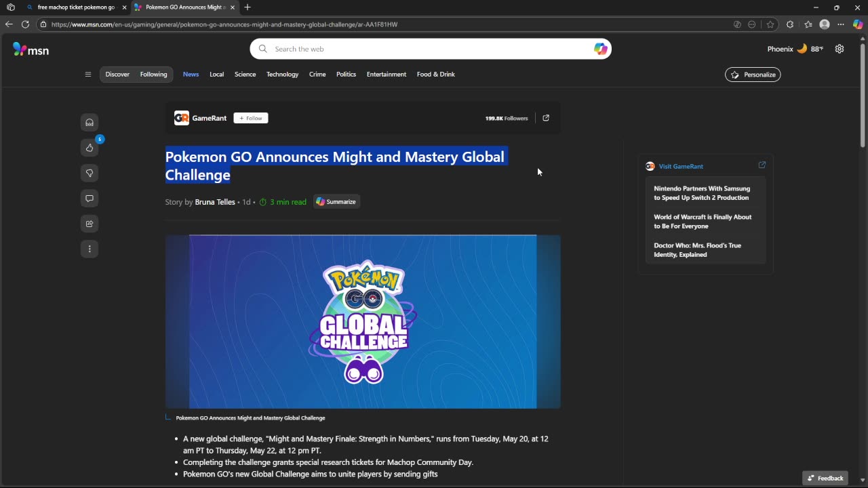Viewport: 868px width, 488px height.
Task: Open the Local category
Action: [x=217, y=75]
